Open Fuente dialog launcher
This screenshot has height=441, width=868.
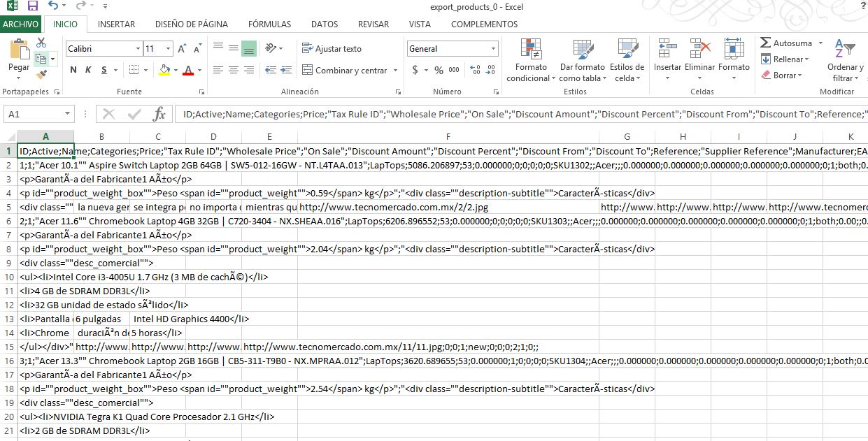click(x=201, y=92)
